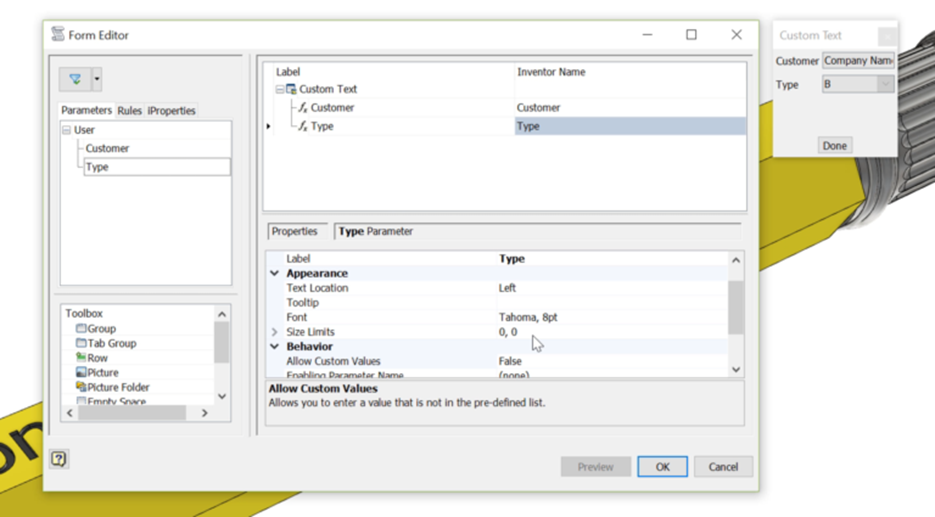The image size is (935, 517).
Task: Click the Empty Space toolbox icon
Action: point(81,401)
